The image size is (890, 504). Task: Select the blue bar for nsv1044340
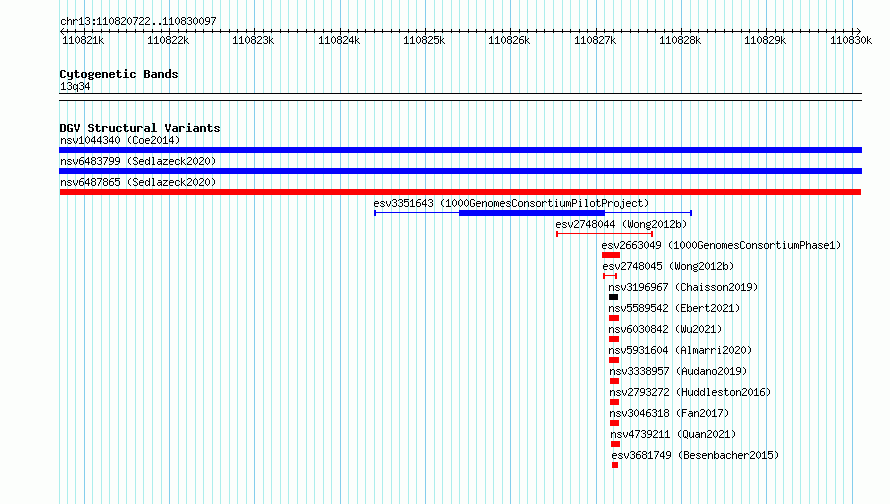[460, 150]
